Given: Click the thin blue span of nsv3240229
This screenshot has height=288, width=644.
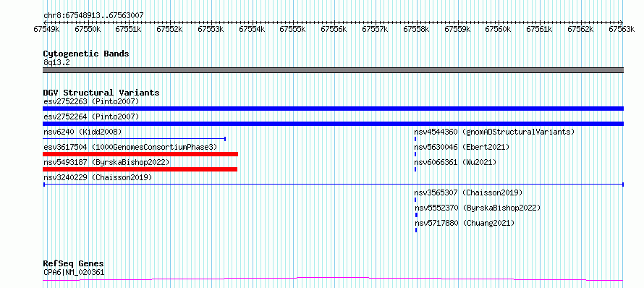Looking at the screenshot, I should pos(333,185).
